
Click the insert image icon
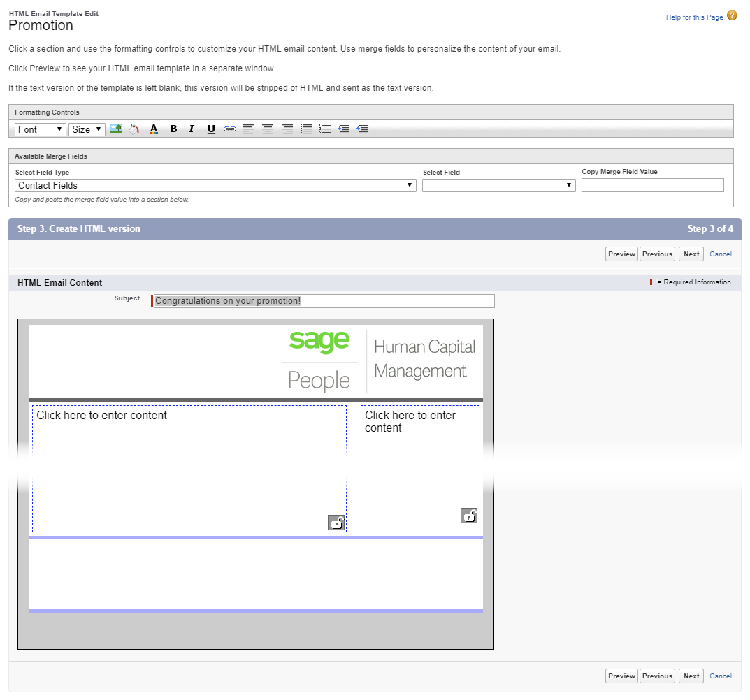point(116,129)
